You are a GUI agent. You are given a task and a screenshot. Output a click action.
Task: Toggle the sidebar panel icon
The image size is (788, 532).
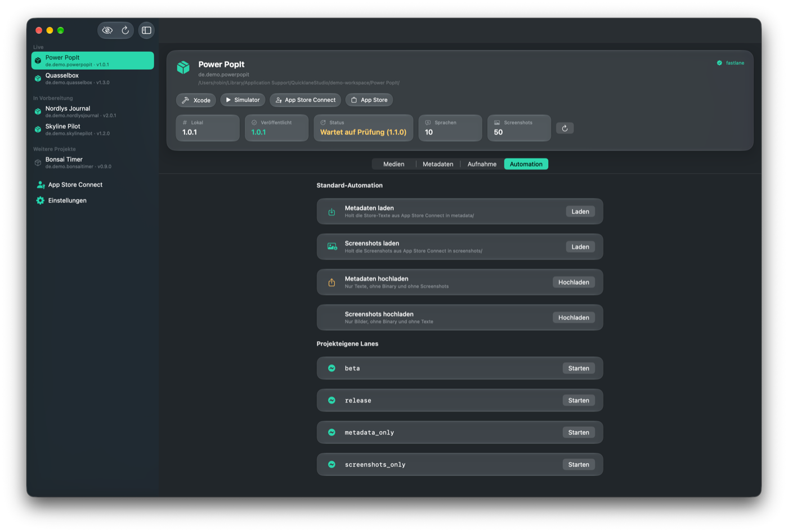(x=146, y=30)
